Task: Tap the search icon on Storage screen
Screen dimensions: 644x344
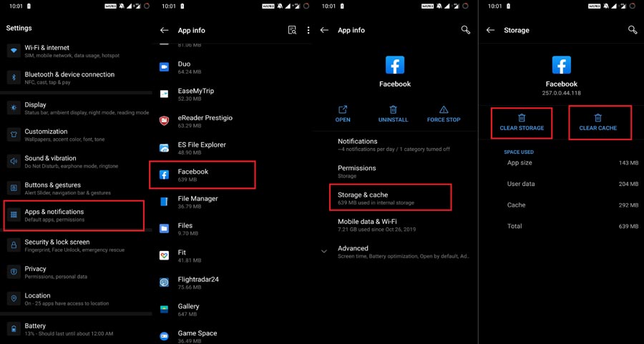Action: pos(633,30)
